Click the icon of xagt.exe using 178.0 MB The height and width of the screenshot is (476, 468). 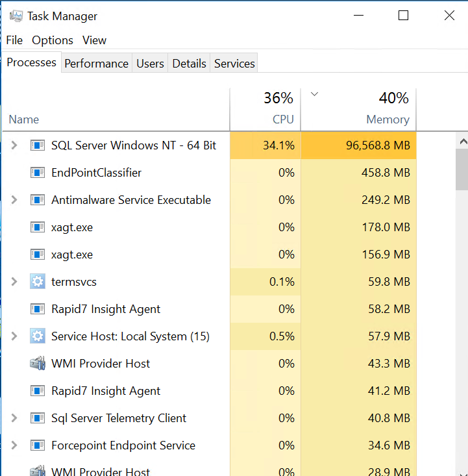pyautogui.click(x=38, y=227)
